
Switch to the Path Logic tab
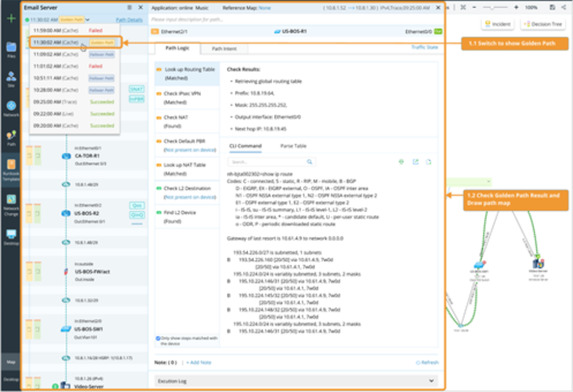177,48
